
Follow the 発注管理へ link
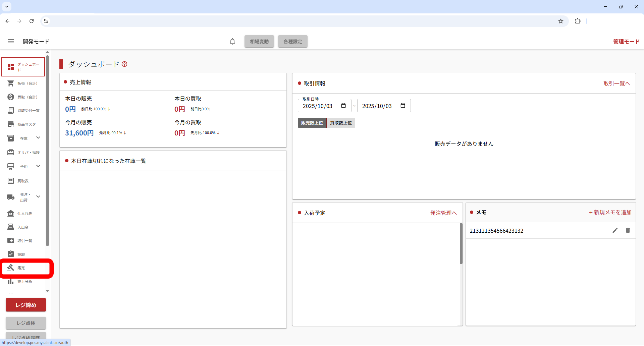[x=443, y=213]
